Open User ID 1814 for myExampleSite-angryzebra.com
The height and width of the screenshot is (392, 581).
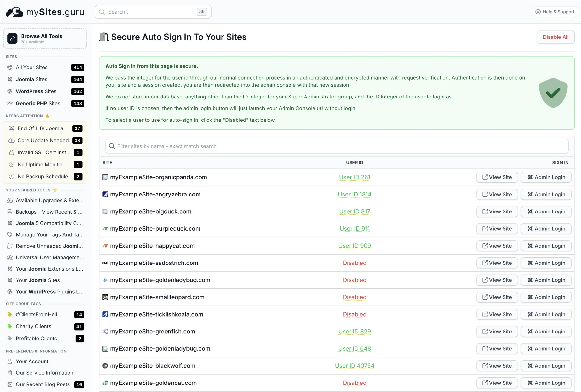point(354,194)
